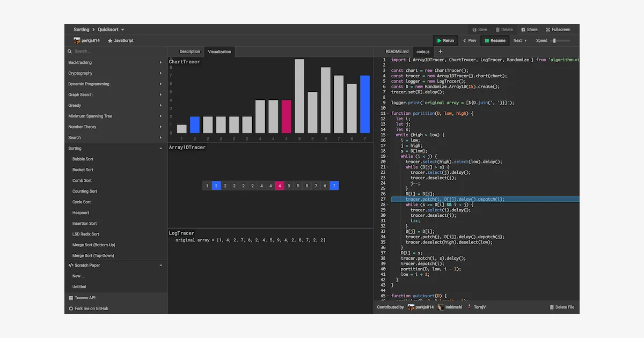Viewport: 644px width, 338px height.
Task: Step forward with Next button
Action: (x=520, y=40)
